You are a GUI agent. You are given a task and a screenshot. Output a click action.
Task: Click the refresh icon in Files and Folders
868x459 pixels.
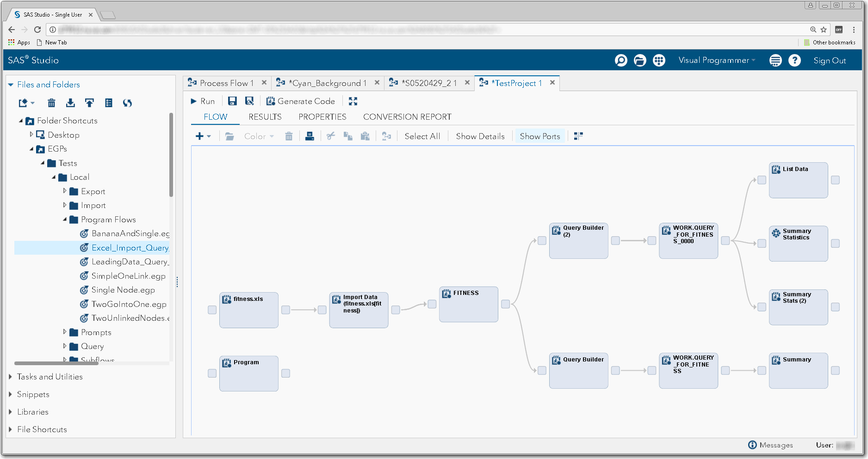(x=127, y=103)
